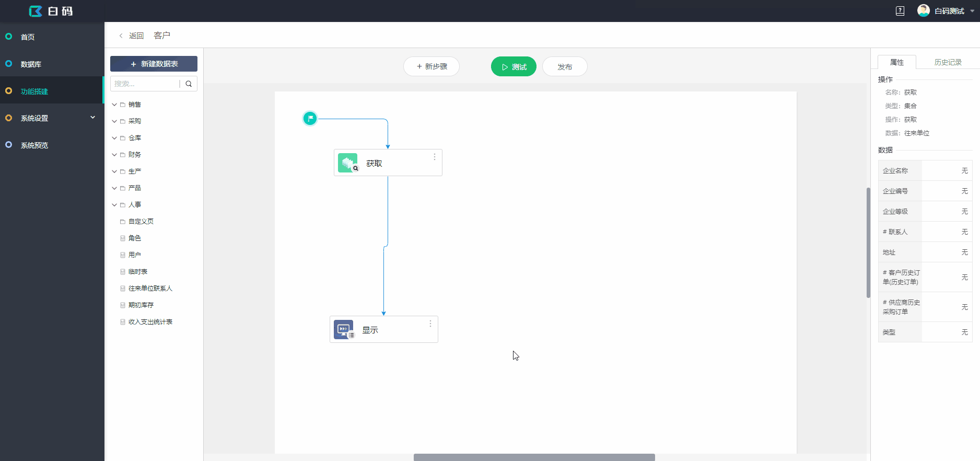Image resolution: width=980 pixels, height=461 pixels.
Task: Click the horizontal canvas scrollbar
Action: point(534,457)
